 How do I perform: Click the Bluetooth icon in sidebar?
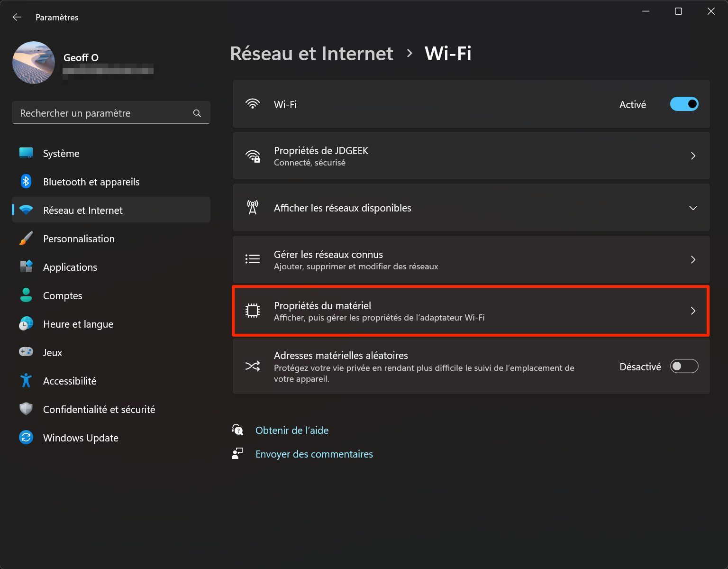26,182
